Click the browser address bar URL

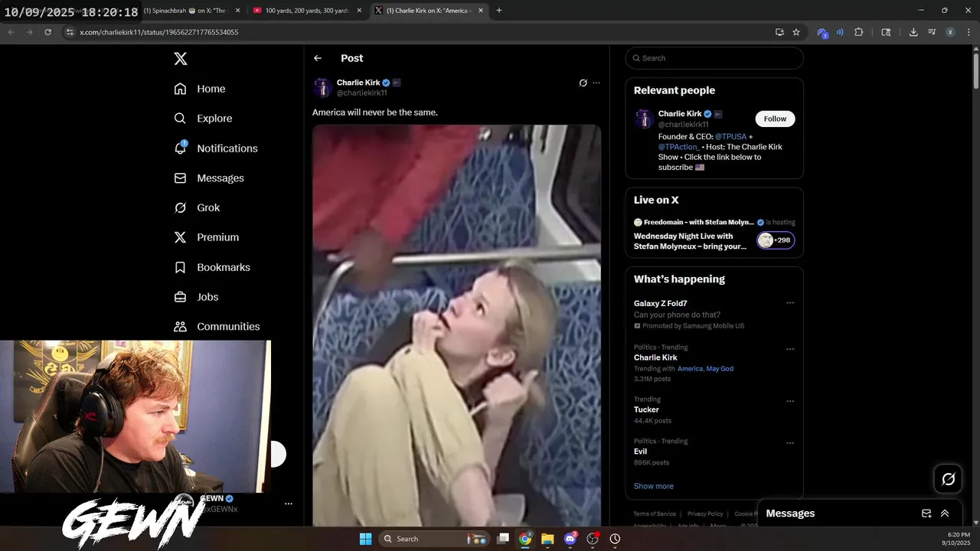pyautogui.click(x=159, y=32)
